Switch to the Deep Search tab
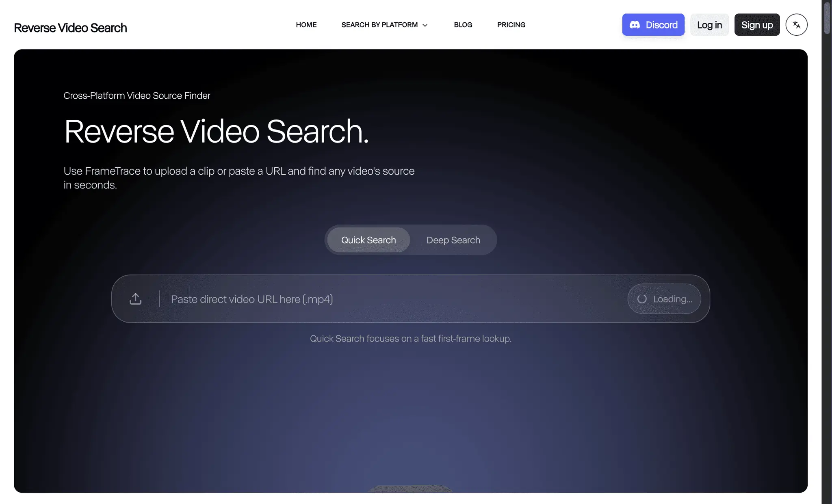Image resolution: width=832 pixels, height=504 pixels. tap(453, 240)
